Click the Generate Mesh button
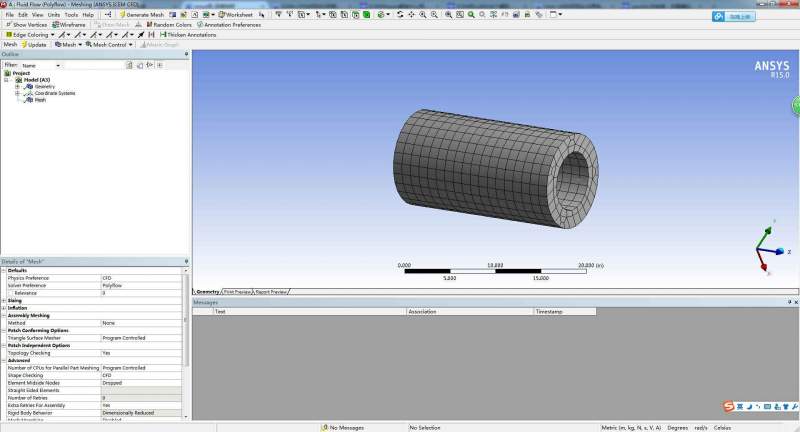 pyautogui.click(x=142, y=15)
